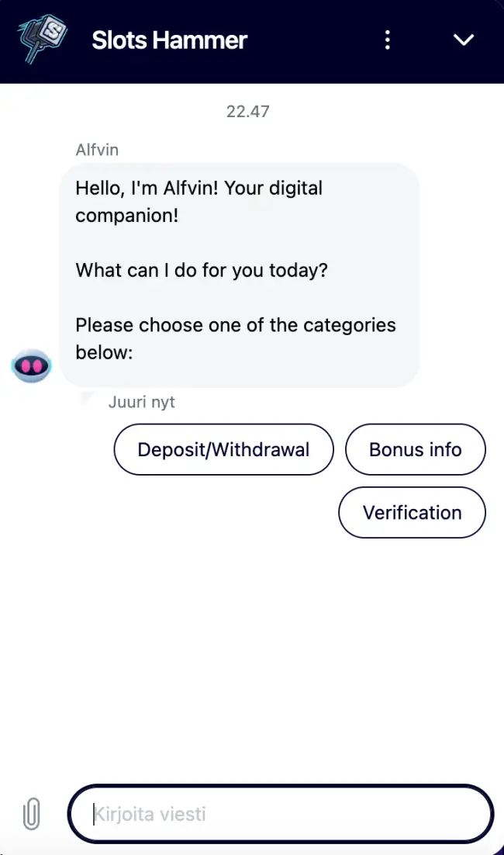Click the 22.47 chat timestamp
This screenshot has width=504, height=855.
click(247, 111)
